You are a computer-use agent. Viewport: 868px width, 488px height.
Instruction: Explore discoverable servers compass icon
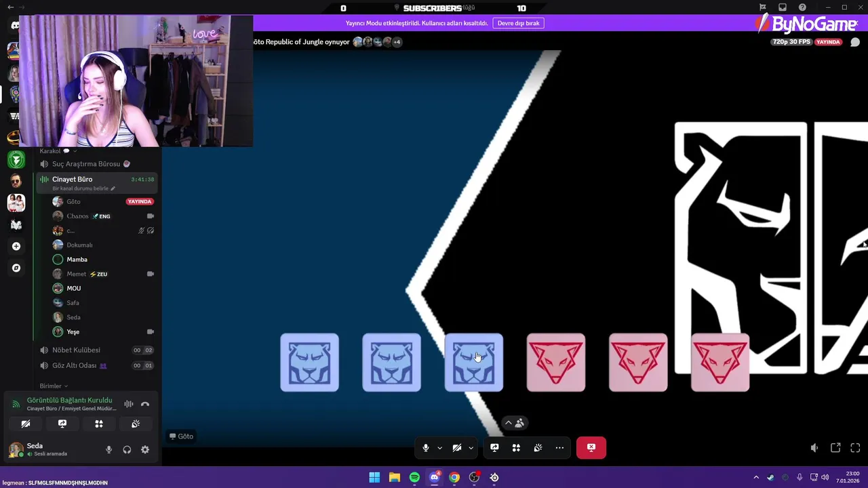(16, 268)
